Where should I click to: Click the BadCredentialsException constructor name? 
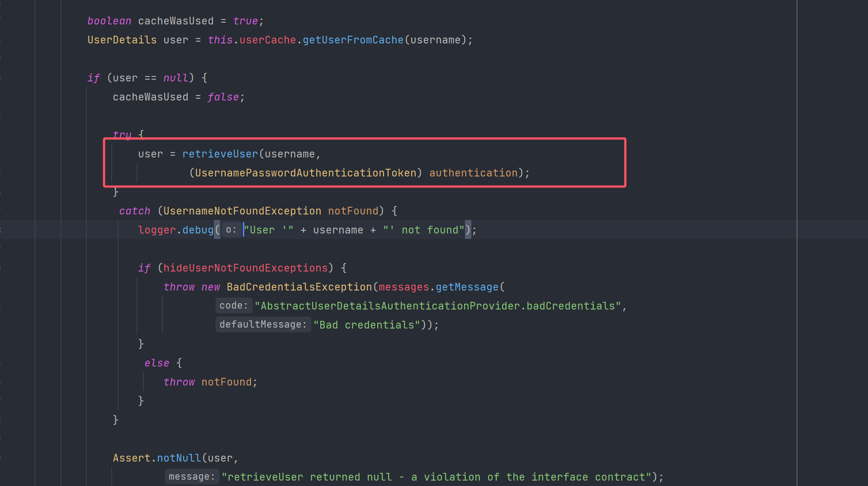[299, 287]
